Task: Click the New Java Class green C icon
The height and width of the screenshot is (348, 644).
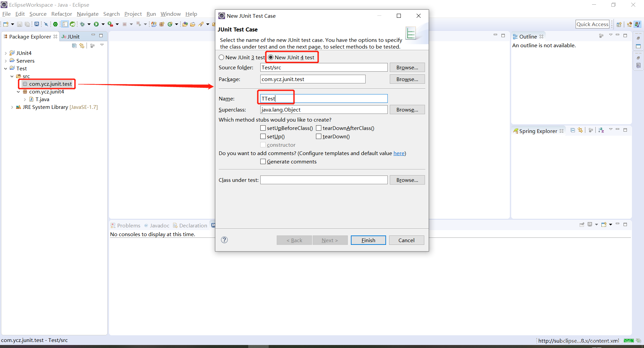Action: click(x=170, y=24)
